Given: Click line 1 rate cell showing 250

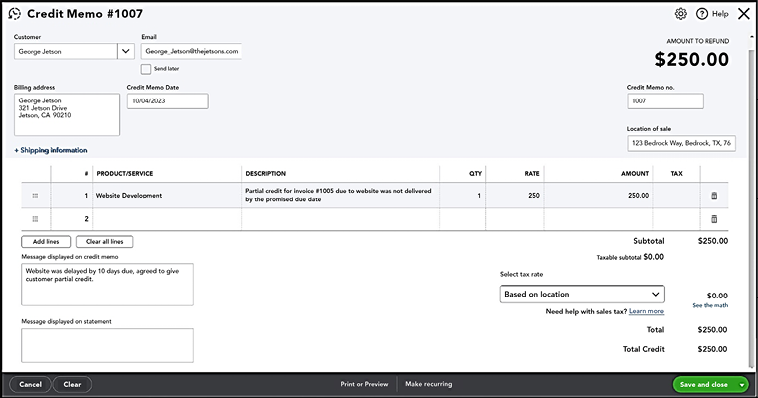Looking at the screenshot, I should [514, 196].
